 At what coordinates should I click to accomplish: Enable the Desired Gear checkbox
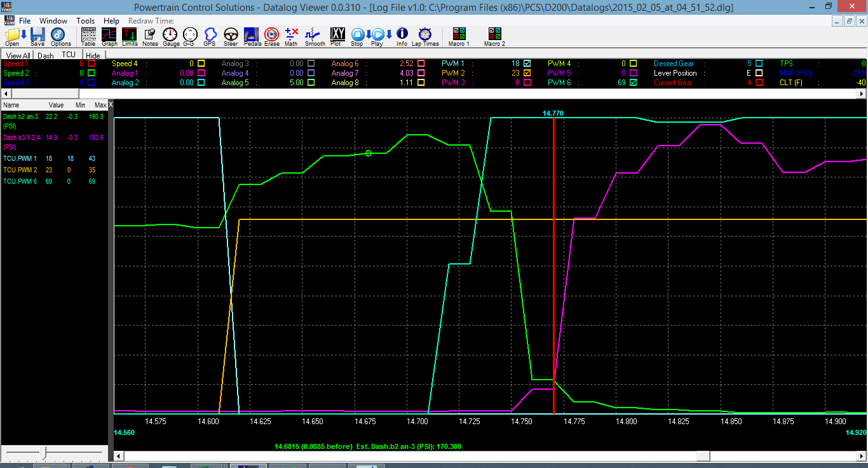pos(759,64)
